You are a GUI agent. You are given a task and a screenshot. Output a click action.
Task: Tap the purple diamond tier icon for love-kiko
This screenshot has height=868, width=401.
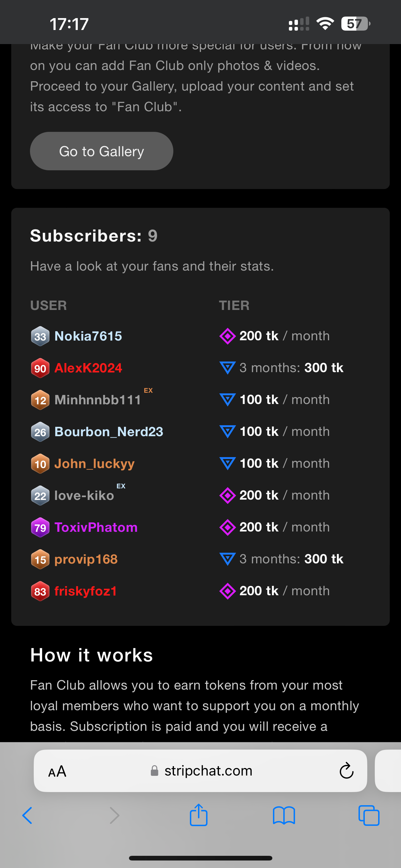[228, 495]
